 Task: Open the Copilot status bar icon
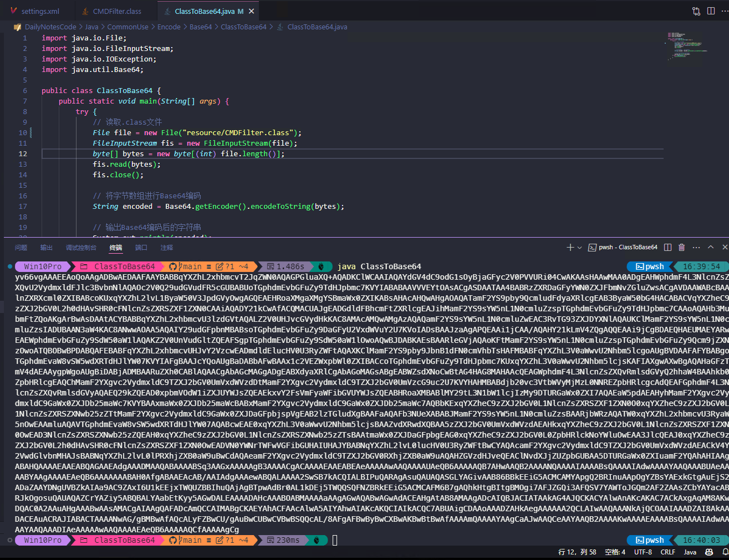coord(709,552)
